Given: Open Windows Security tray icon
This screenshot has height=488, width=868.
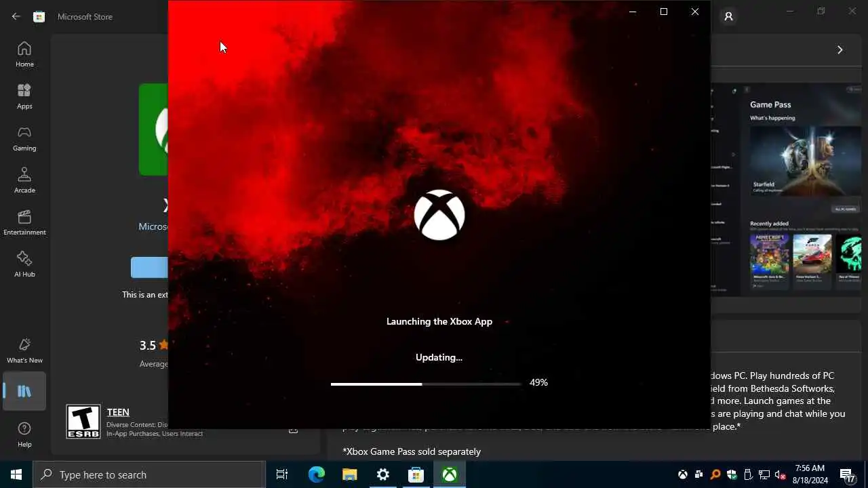Looking at the screenshot, I should tap(732, 474).
